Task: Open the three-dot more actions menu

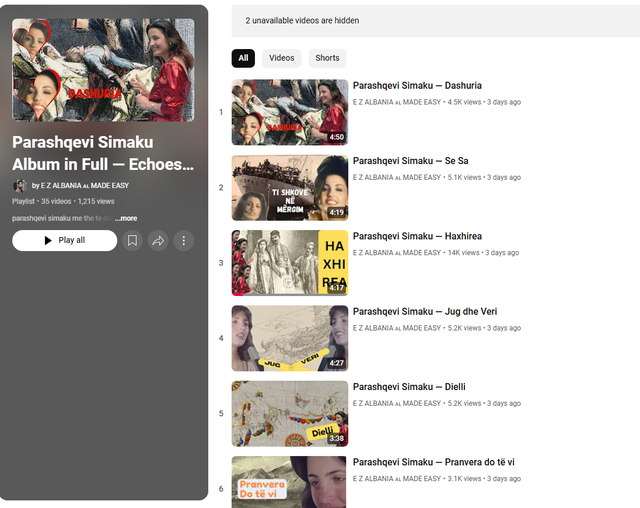Action: (183, 241)
